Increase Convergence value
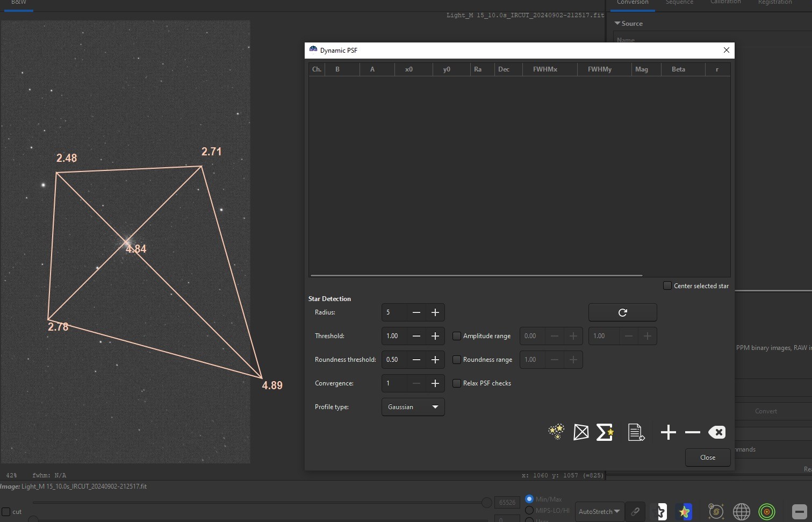 (435, 383)
